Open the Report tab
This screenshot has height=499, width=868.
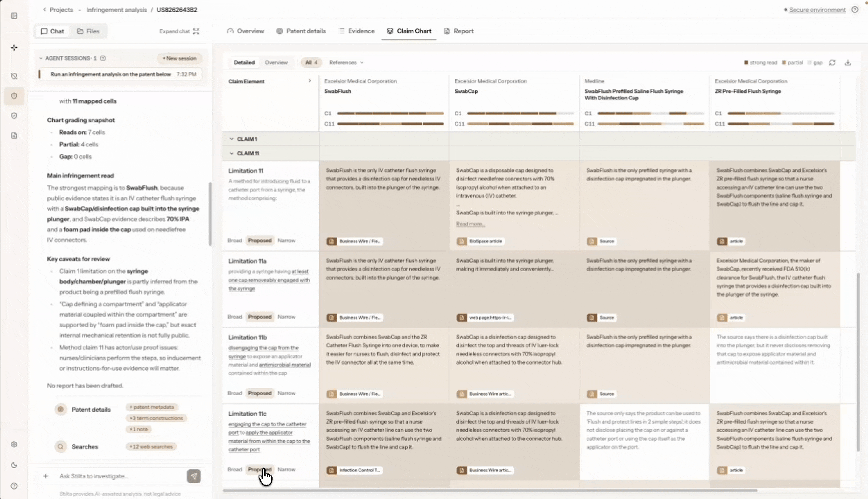(458, 31)
